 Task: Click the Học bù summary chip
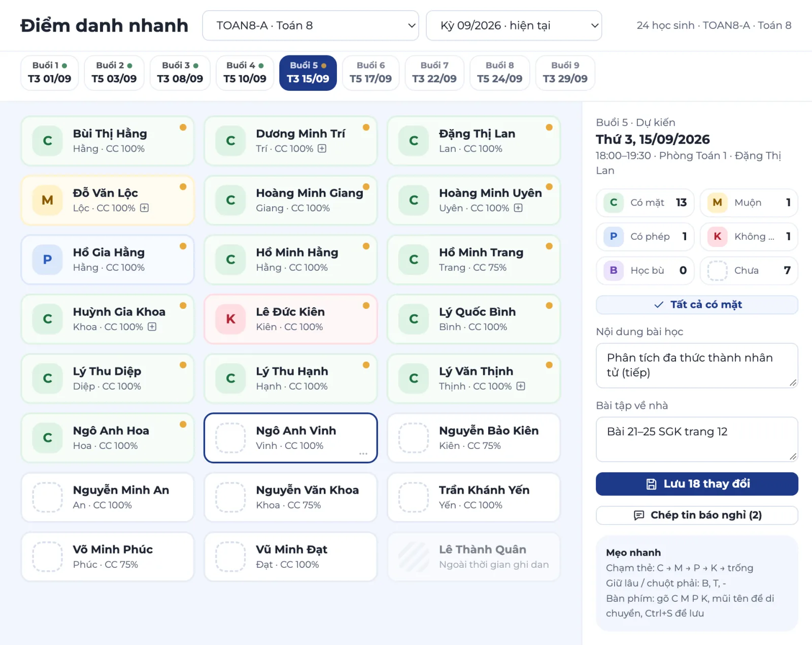(645, 270)
